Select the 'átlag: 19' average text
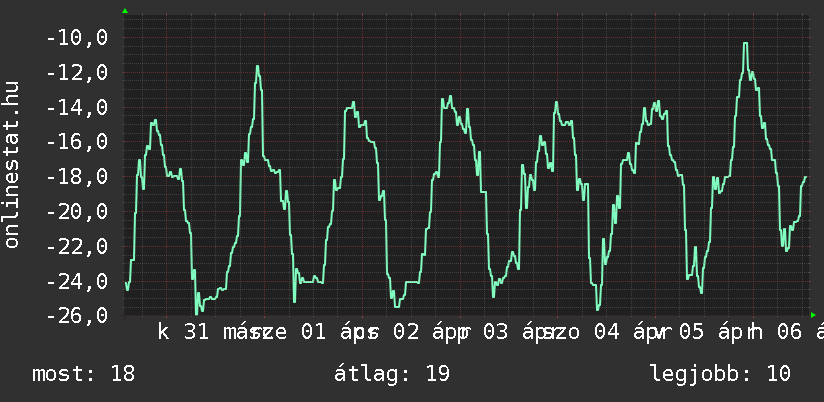Viewport: 824px width, 402px height. tap(392, 374)
